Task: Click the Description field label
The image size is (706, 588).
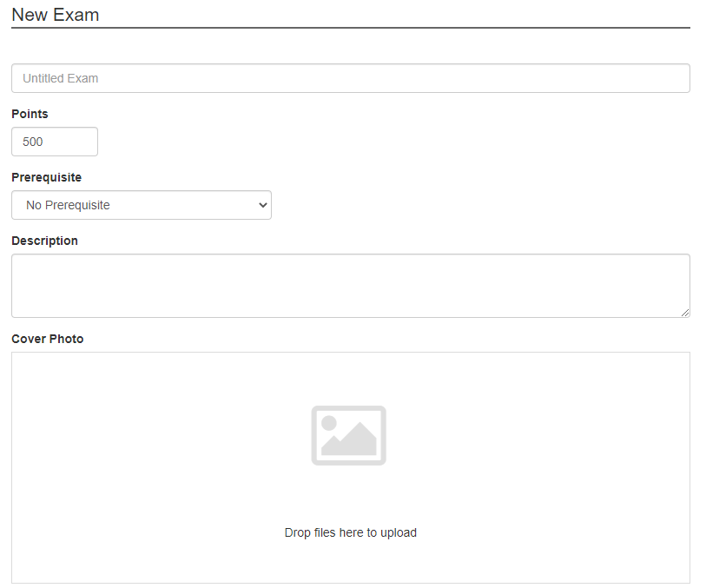Action: pyautogui.click(x=44, y=241)
